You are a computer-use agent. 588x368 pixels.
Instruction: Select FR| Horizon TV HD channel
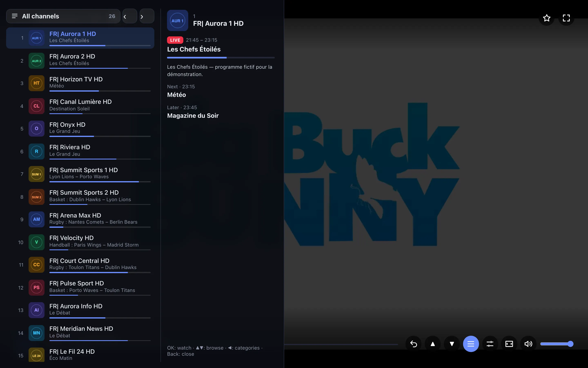[80, 83]
